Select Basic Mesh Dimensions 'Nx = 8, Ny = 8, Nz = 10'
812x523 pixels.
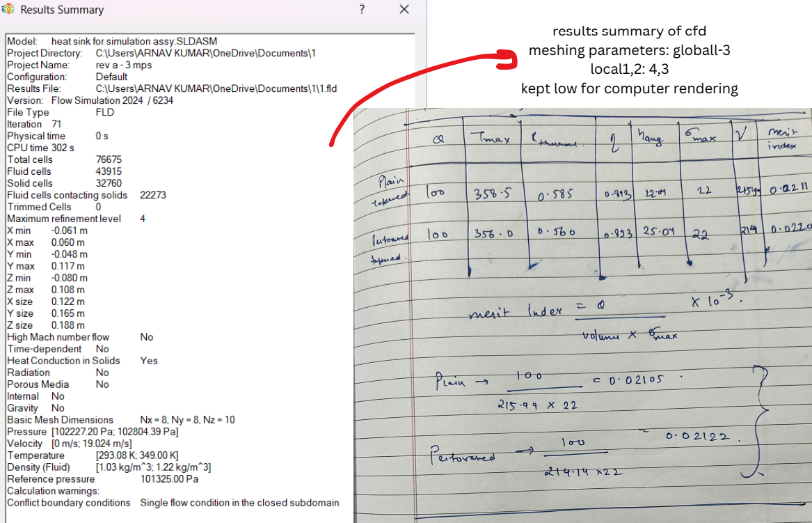[x=187, y=421]
